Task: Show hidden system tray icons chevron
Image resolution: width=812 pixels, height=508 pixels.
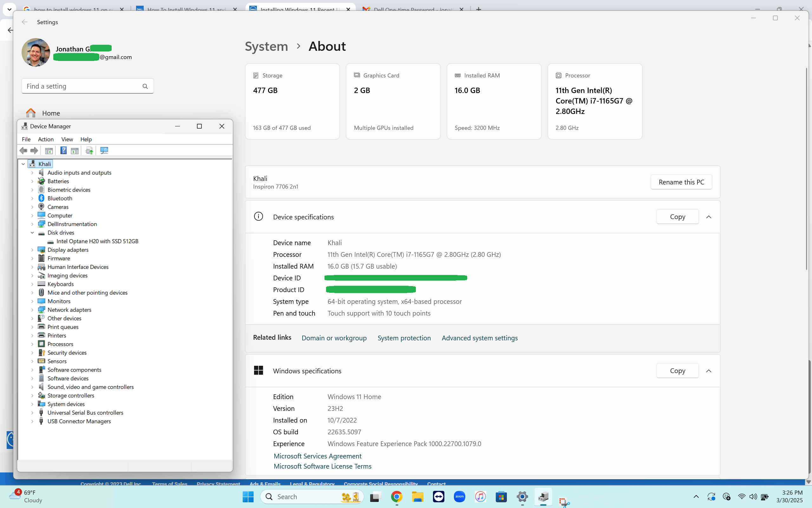Action: 696,497
